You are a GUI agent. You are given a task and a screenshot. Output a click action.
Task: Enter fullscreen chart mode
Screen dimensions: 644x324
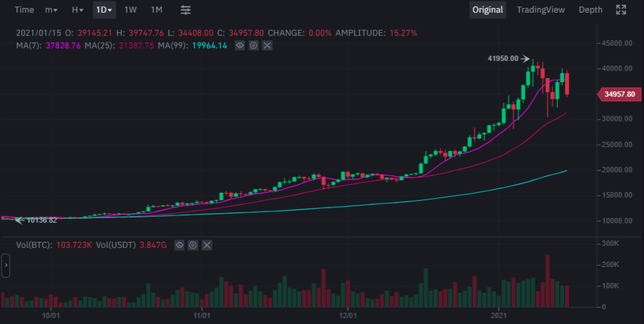[x=621, y=10]
